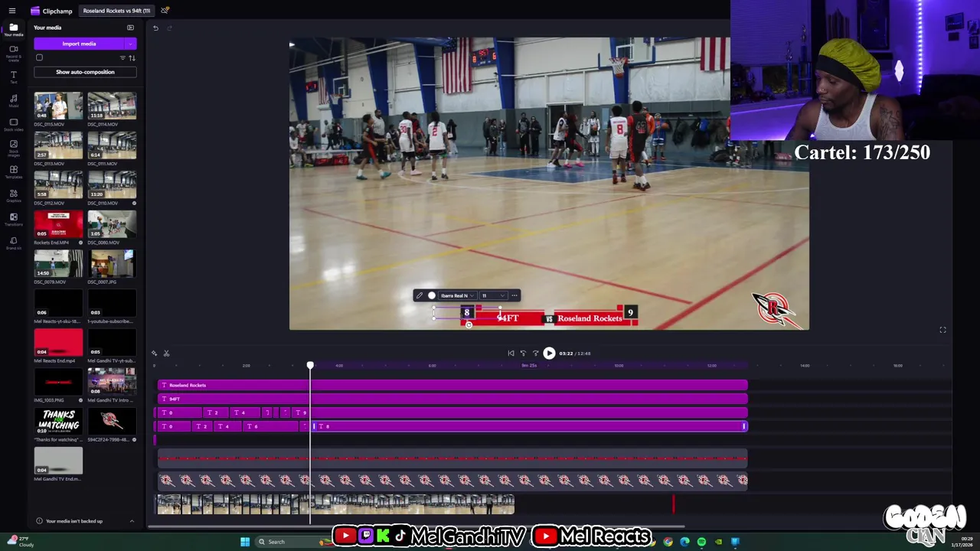This screenshot has width=980, height=551.
Task: Open the media filter icon
Action: [122, 58]
